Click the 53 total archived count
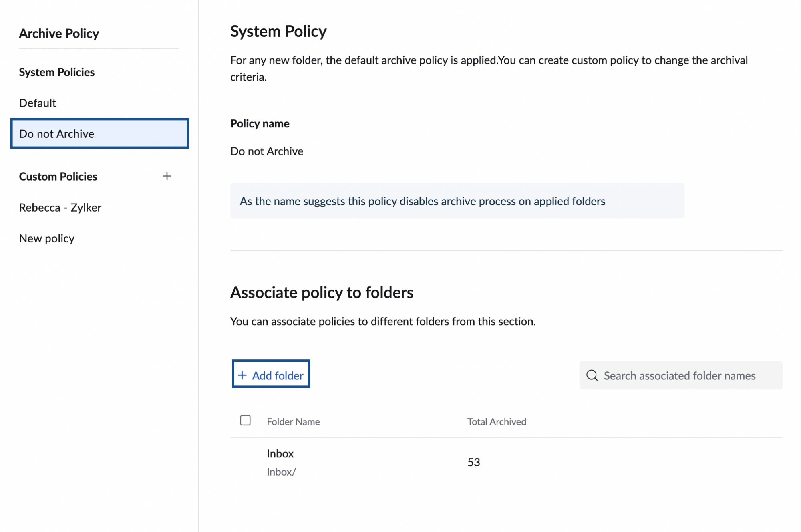Screen dimensions: 801x532 click(473, 462)
